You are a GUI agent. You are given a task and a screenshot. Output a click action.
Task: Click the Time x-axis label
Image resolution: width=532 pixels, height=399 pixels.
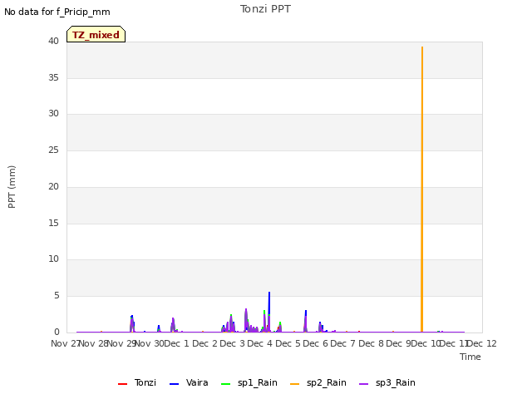[470, 357]
